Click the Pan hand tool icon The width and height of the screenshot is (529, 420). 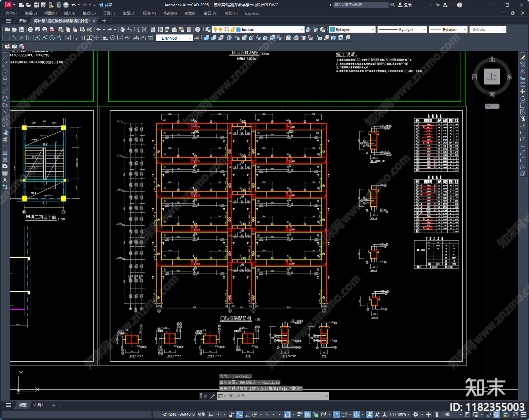click(123, 29)
